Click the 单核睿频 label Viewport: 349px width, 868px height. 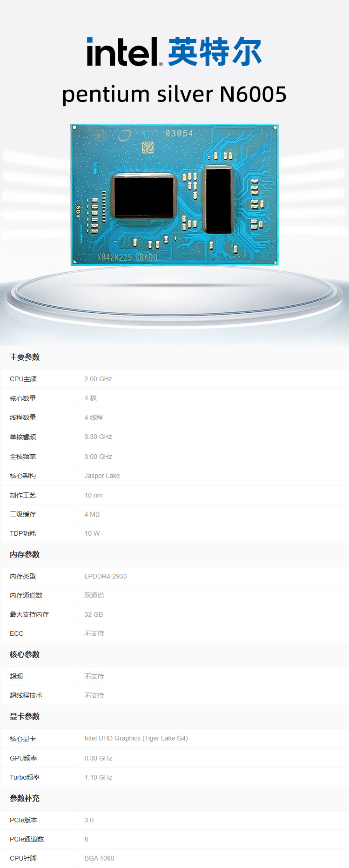click(x=23, y=437)
